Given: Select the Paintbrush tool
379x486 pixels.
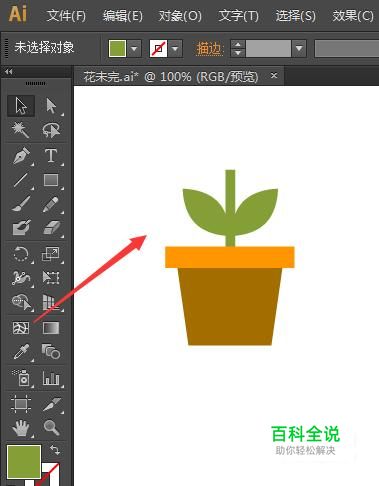Looking at the screenshot, I should coord(21,204).
